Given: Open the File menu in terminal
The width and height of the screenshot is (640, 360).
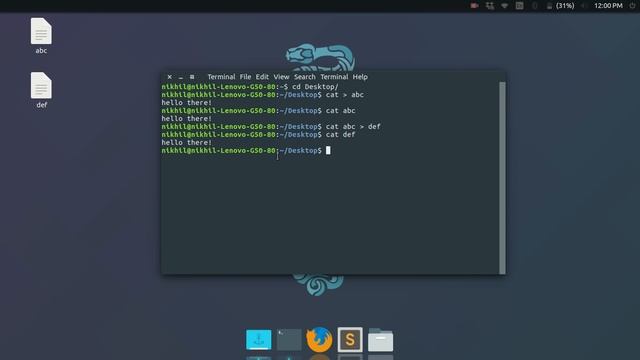Looking at the screenshot, I should click(x=245, y=77).
